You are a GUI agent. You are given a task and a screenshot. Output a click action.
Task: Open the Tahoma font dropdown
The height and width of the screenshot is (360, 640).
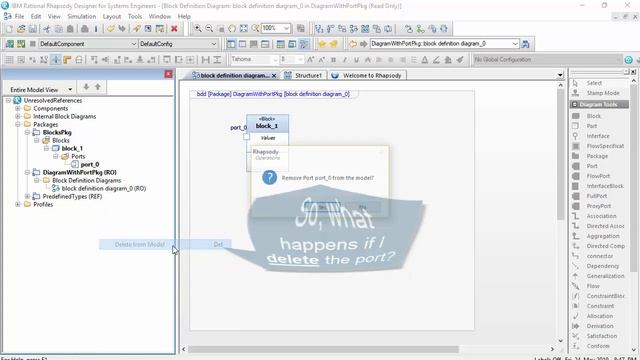(275, 60)
